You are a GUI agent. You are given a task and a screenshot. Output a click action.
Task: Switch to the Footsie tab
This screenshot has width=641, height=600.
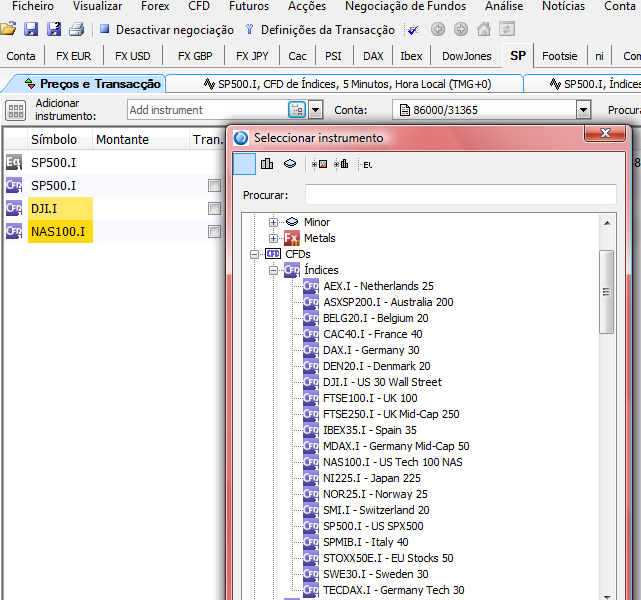pyautogui.click(x=560, y=56)
